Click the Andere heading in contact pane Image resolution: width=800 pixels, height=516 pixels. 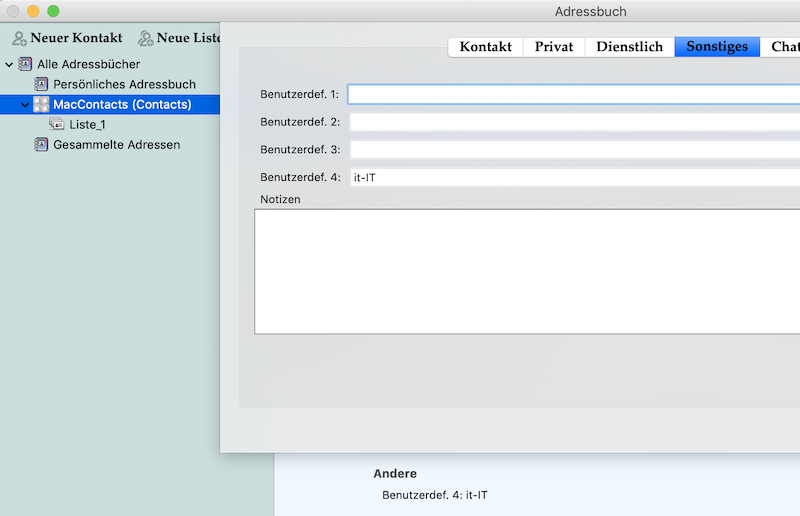[395, 474]
